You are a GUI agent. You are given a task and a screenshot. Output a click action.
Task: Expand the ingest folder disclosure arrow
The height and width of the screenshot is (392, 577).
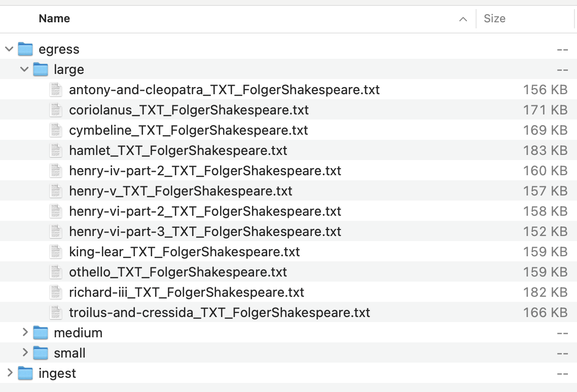pyautogui.click(x=9, y=373)
